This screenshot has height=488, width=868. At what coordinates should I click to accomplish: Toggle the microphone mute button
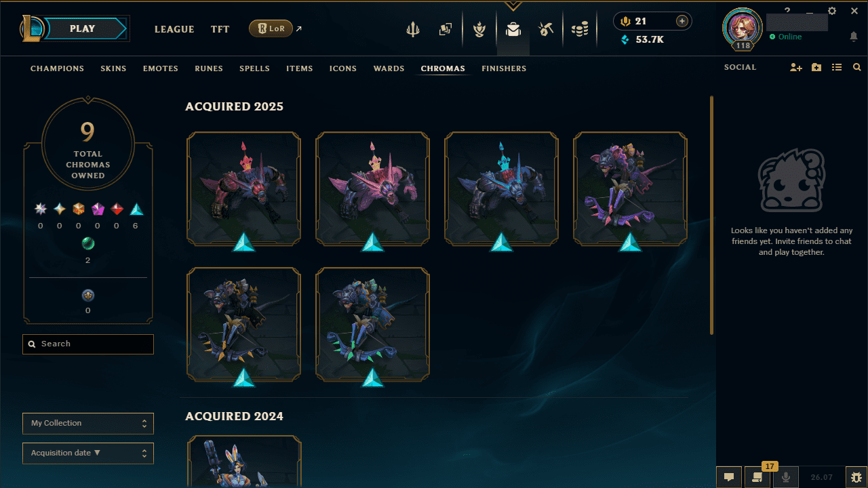(786, 477)
